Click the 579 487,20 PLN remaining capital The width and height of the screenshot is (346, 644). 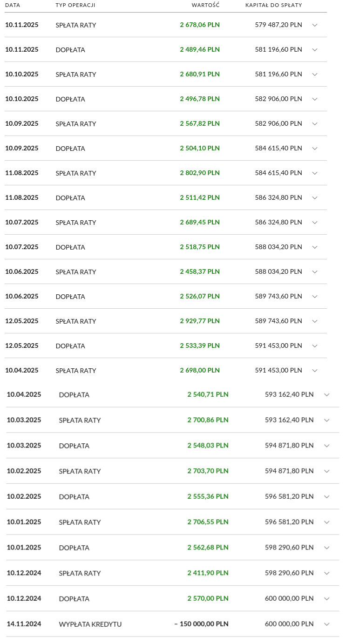tap(278, 25)
